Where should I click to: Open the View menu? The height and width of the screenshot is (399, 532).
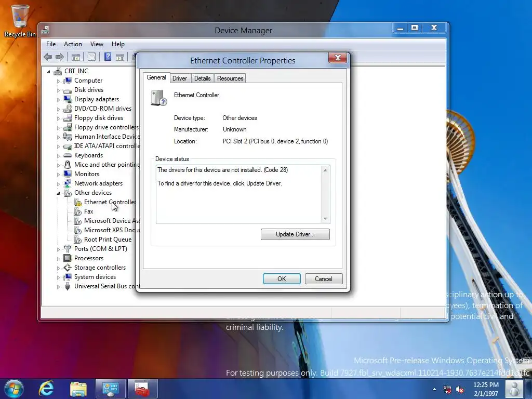pyautogui.click(x=97, y=44)
